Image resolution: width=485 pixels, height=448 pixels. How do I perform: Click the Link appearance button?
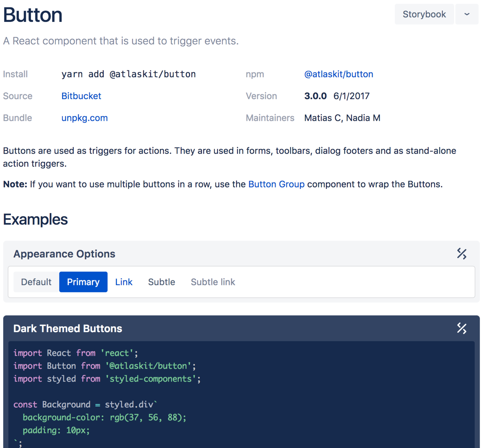pyautogui.click(x=124, y=282)
